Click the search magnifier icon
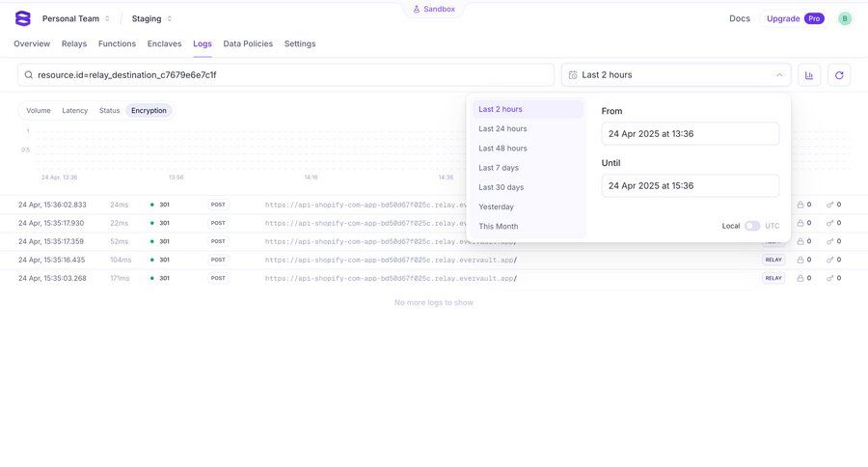 coord(29,75)
